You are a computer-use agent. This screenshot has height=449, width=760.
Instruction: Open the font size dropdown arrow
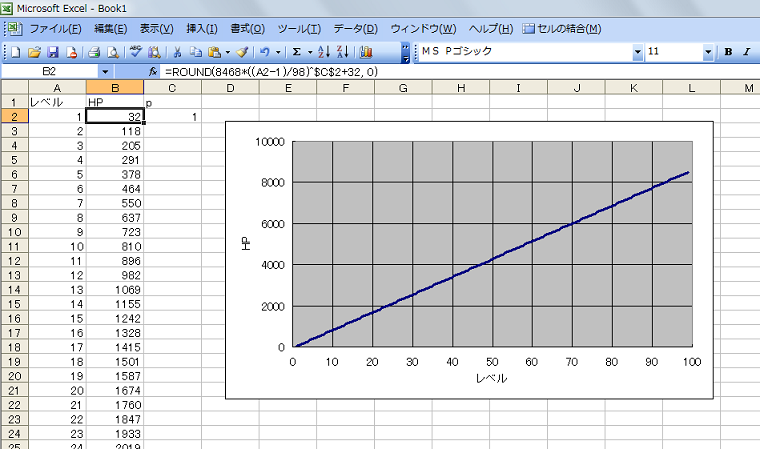click(x=708, y=52)
